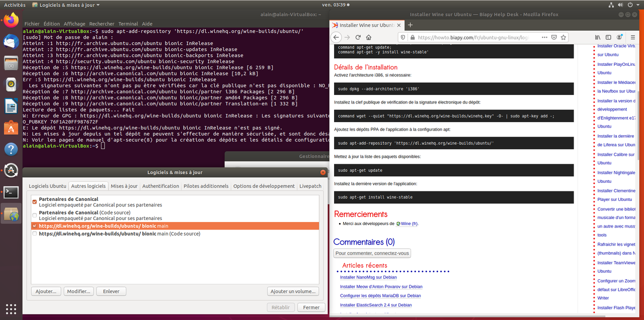The width and height of the screenshot is (644, 320).
Task: Switch to Logiciels Ubuntu tab
Action: point(47,186)
